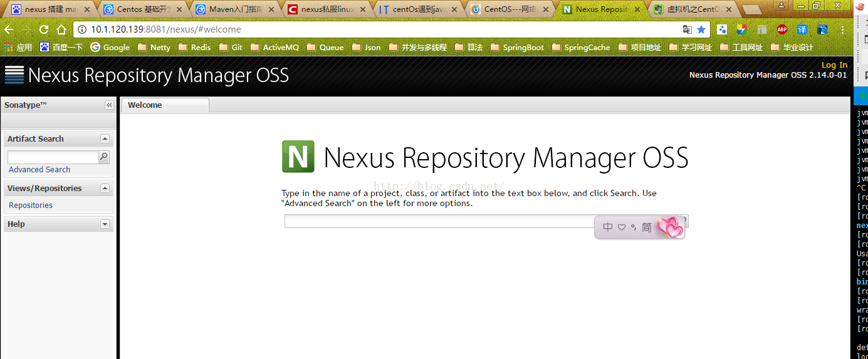The width and height of the screenshot is (868, 359).
Task: Open the 项目地址 bookmark folder
Action: click(x=639, y=47)
